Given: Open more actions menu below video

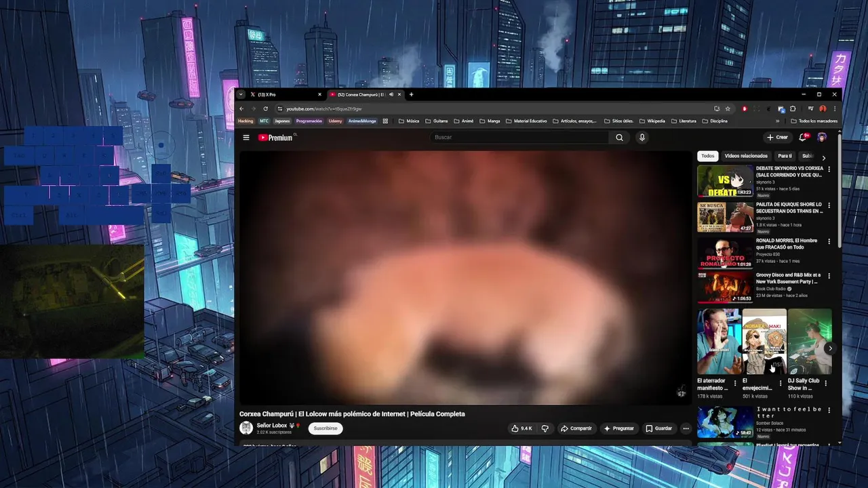Looking at the screenshot, I should coord(686,428).
